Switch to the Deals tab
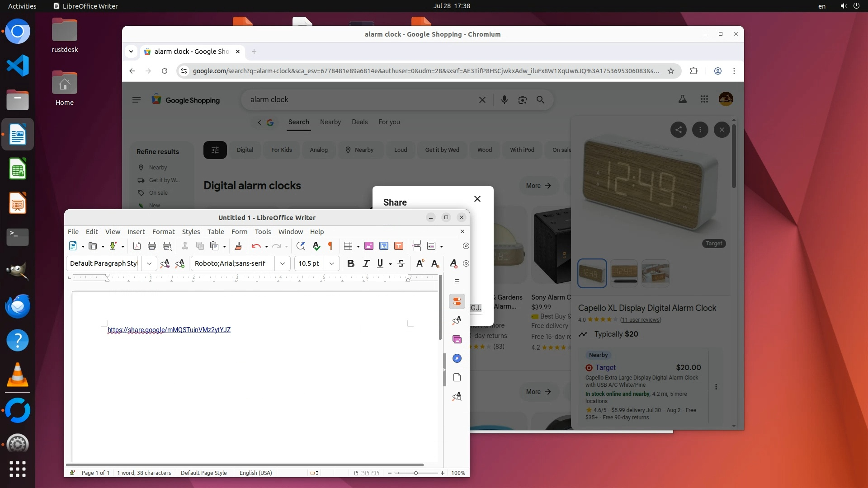Viewport: 868px width, 488px height. 359,122
